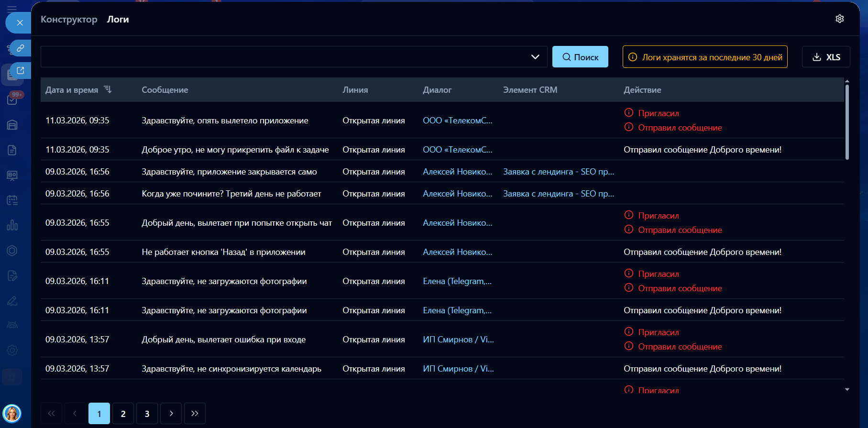Select the Логи tab
The image size is (868, 428).
tap(118, 19)
